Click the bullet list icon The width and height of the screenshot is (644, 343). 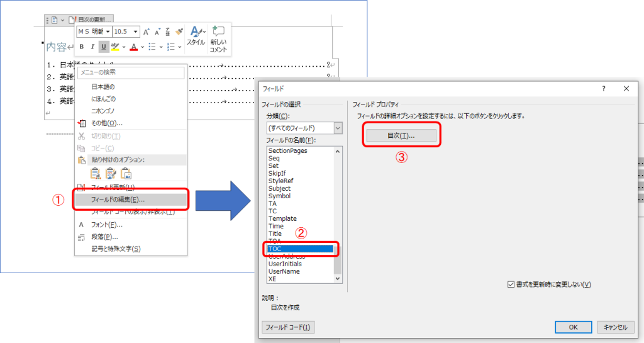pos(152,47)
